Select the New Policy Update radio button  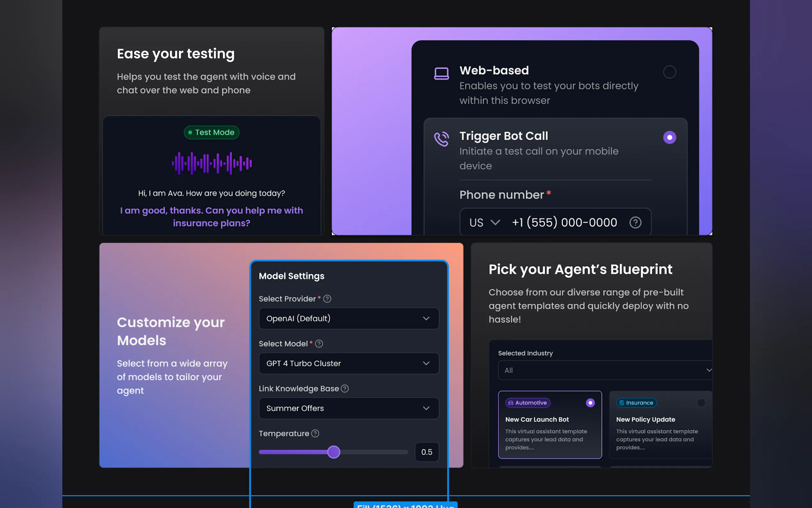click(x=701, y=403)
